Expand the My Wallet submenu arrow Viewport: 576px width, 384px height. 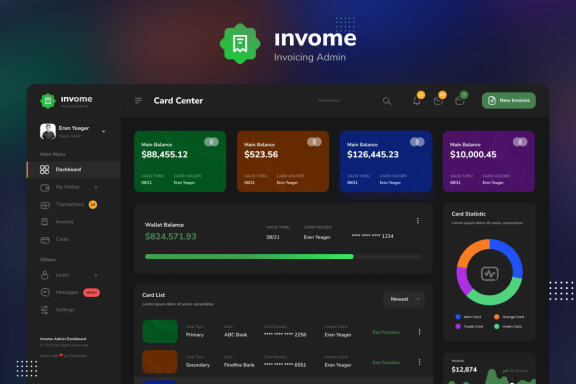point(96,187)
